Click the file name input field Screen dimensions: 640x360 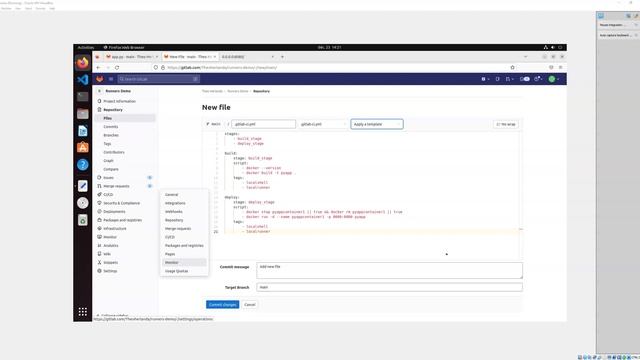263,124
